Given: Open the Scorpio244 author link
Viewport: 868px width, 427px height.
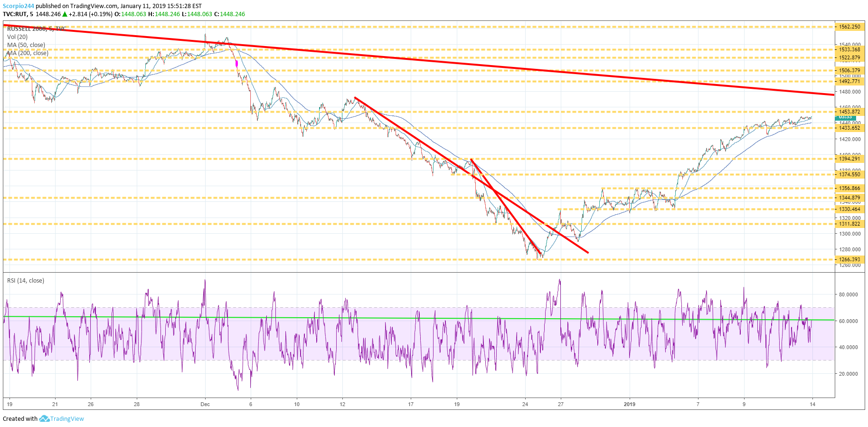Looking at the screenshot, I should click(x=19, y=6).
